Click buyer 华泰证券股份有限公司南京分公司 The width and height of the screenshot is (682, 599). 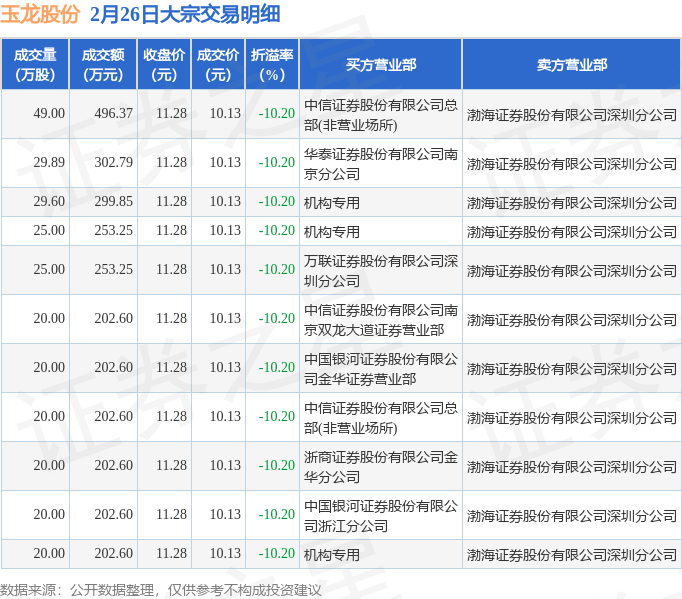pos(381,164)
